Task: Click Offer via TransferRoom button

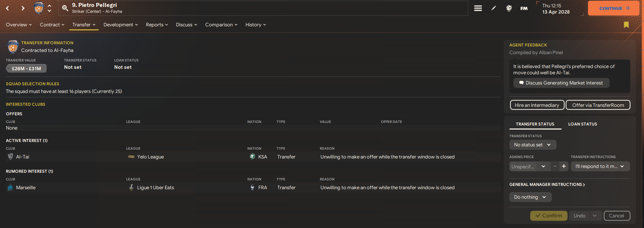Action: click(598, 105)
